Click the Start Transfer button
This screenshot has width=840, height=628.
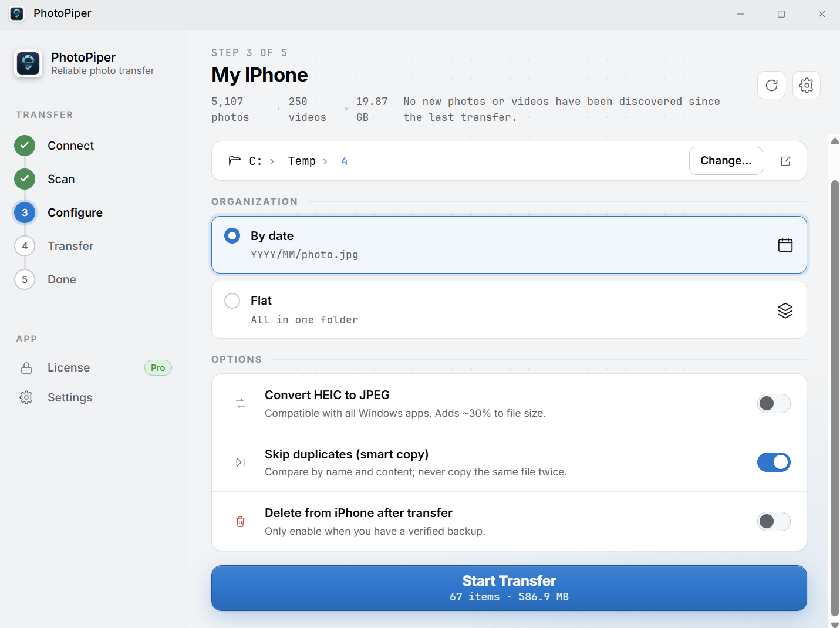[x=509, y=588]
